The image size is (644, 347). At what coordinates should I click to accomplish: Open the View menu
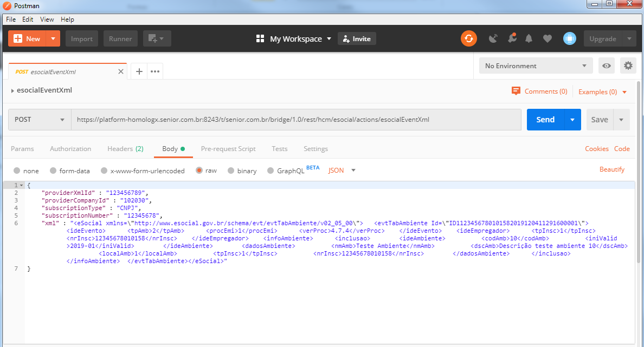[x=47, y=19]
